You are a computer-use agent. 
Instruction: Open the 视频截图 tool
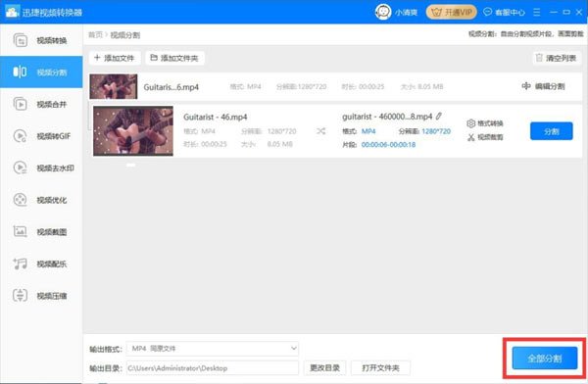[x=41, y=232]
